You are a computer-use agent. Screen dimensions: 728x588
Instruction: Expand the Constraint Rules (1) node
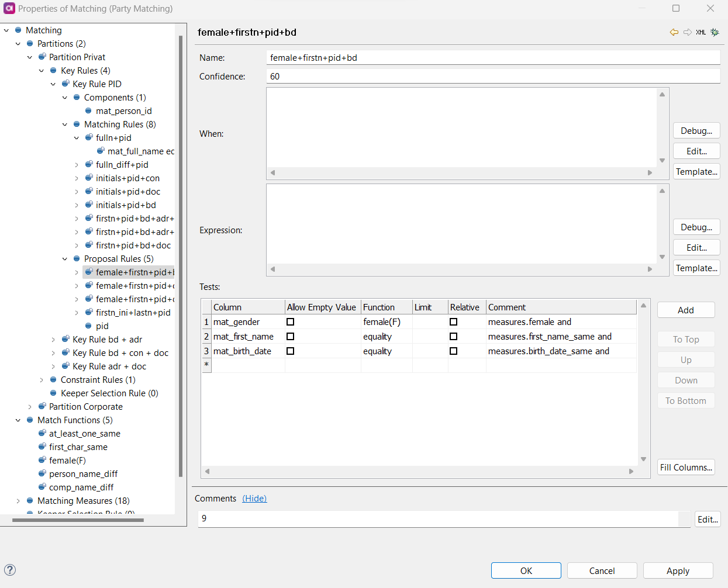point(42,379)
